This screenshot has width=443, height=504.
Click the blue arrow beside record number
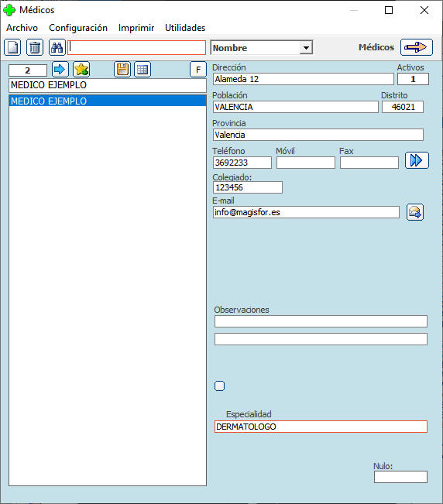[60, 70]
